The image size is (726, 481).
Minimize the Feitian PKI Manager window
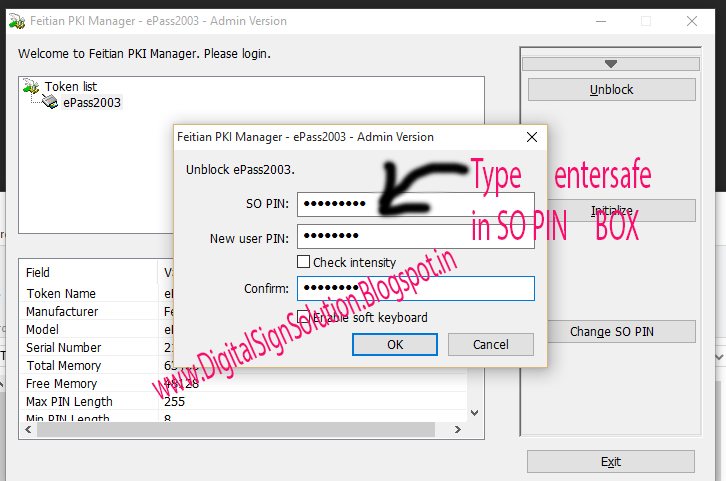click(x=601, y=21)
